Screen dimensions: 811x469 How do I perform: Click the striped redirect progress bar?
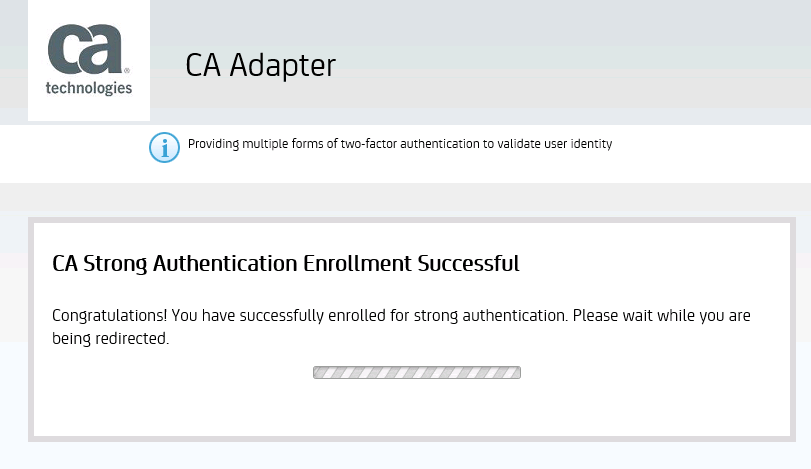click(417, 372)
